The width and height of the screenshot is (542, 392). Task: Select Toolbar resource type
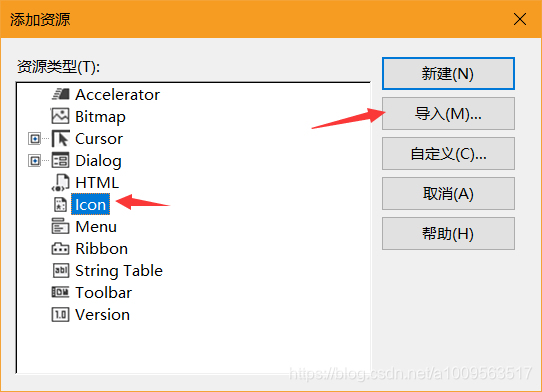(x=103, y=293)
